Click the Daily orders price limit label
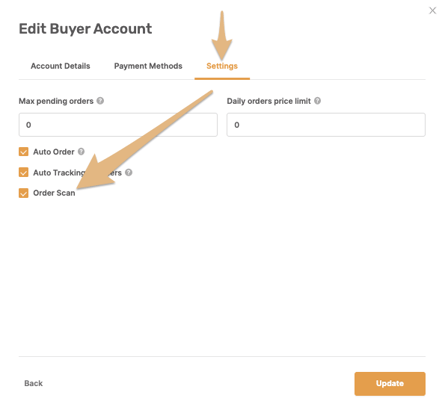The width and height of the screenshot is (445, 407). click(269, 101)
